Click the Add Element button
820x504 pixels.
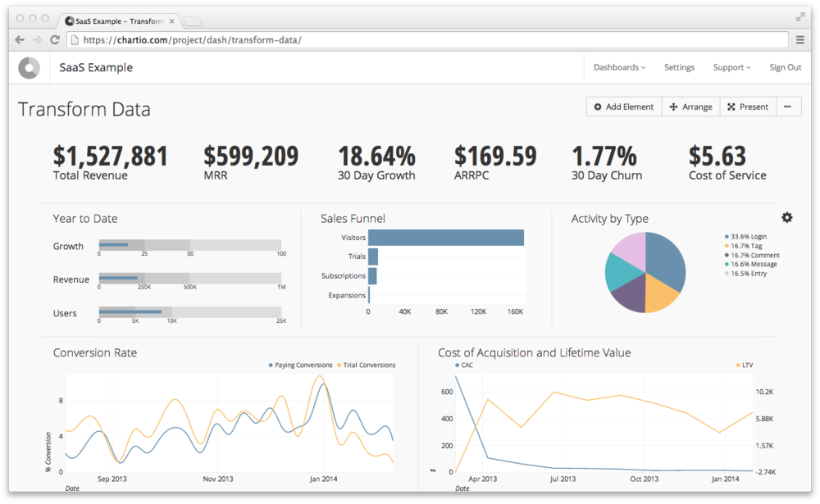[624, 107]
